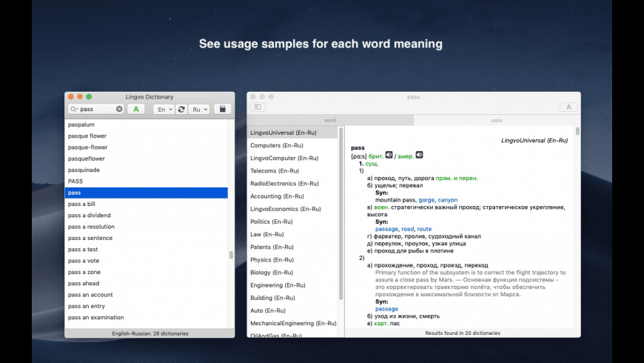Open the search magnifier options menu
This screenshot has width=644, height=363.
74,109
